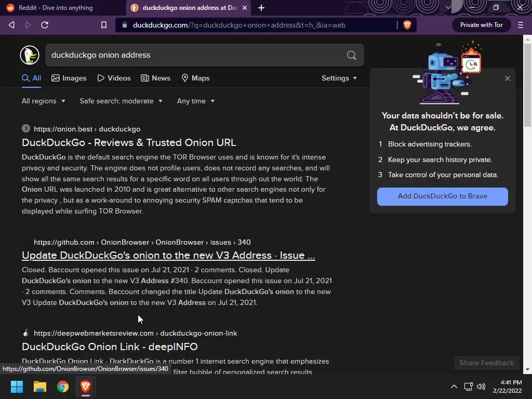Expand the Any time filter
532x399 pixels.
(196, 101)
